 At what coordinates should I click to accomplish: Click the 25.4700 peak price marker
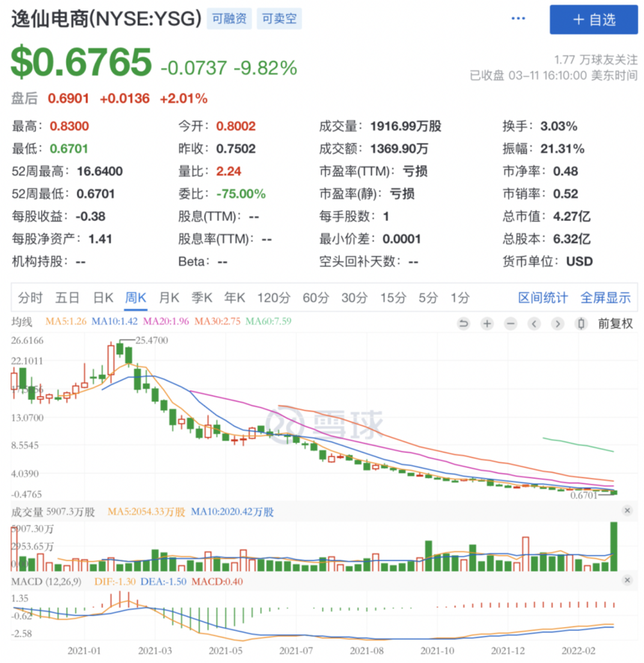(x=151, y=340)
